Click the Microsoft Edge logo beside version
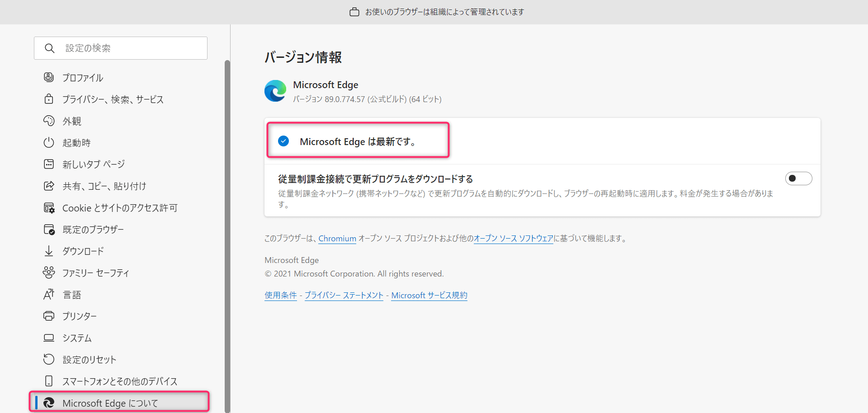The image size is (868, 413). [275, 91]
